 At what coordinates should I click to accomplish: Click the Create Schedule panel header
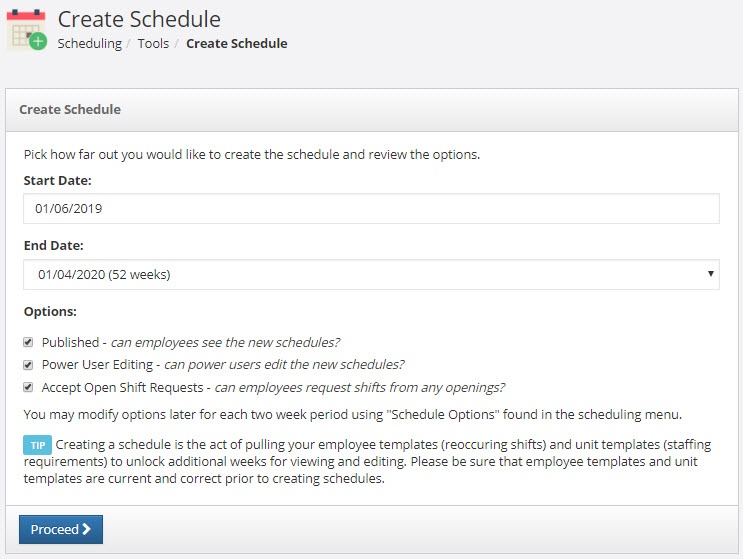(x=372, y=109)
